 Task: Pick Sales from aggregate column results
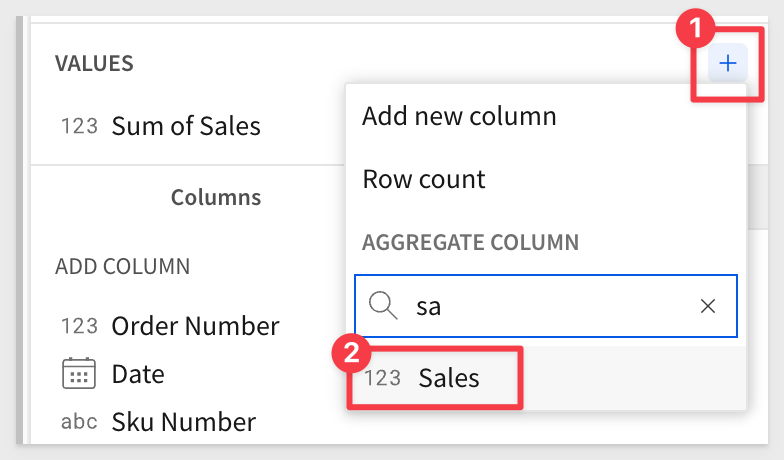click(449, 378)
